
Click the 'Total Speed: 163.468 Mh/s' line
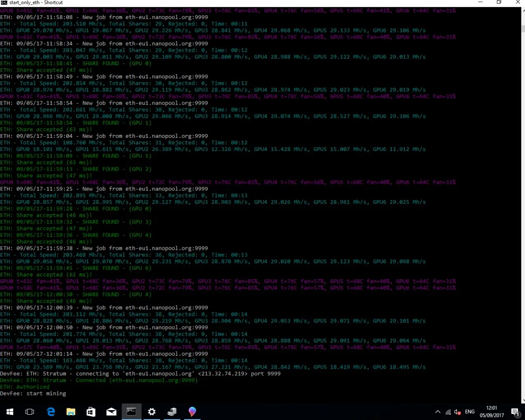[x=124, y=361]
